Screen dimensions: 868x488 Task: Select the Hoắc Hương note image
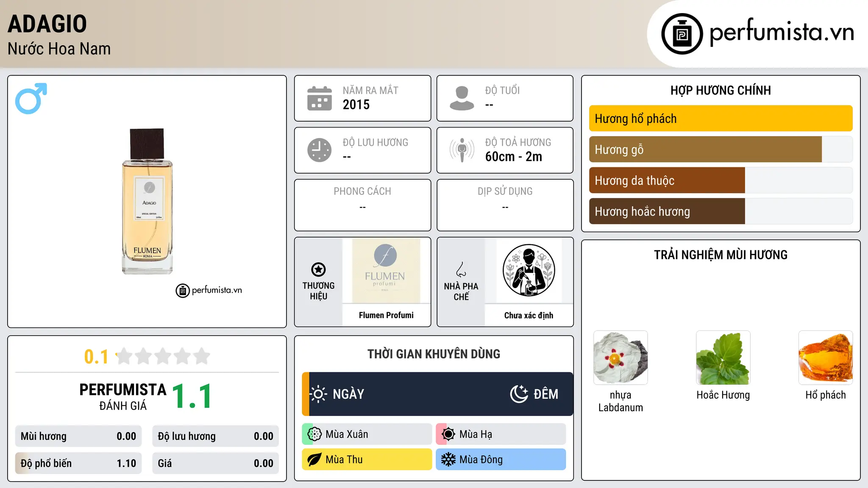pos(723,358)
